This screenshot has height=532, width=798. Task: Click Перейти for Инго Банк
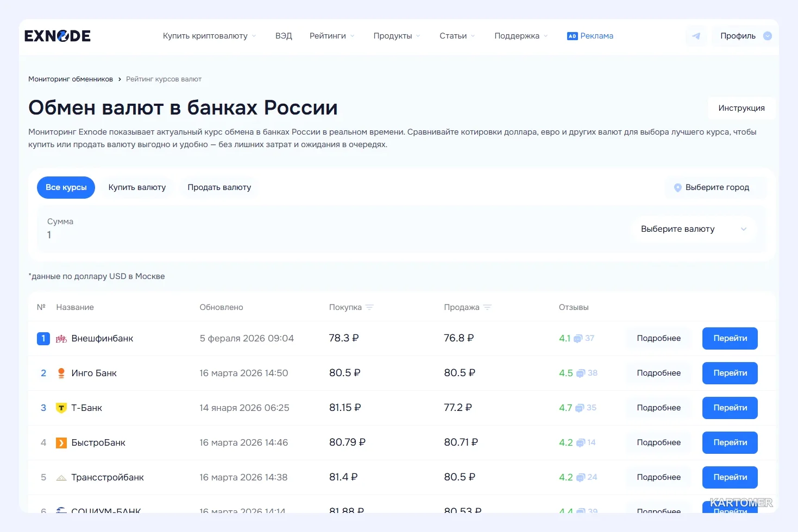point(730,373)
